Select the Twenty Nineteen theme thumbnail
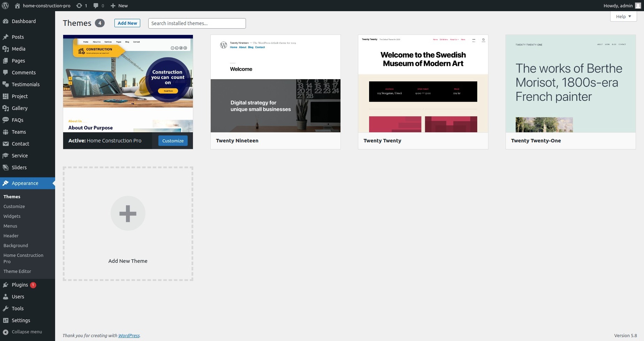 point(276,83)
